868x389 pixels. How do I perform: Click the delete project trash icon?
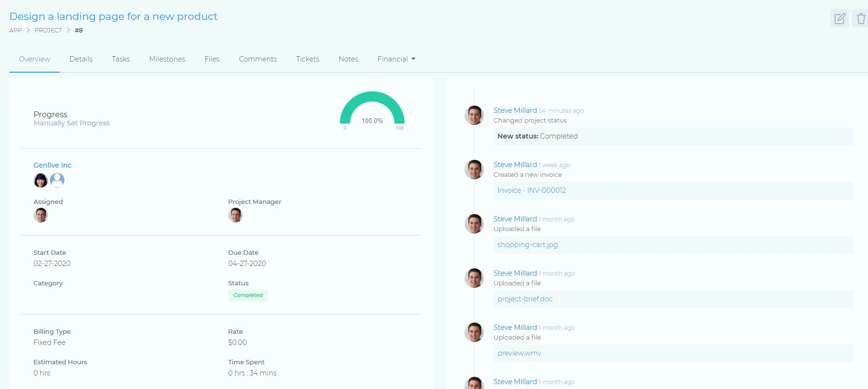860,19
